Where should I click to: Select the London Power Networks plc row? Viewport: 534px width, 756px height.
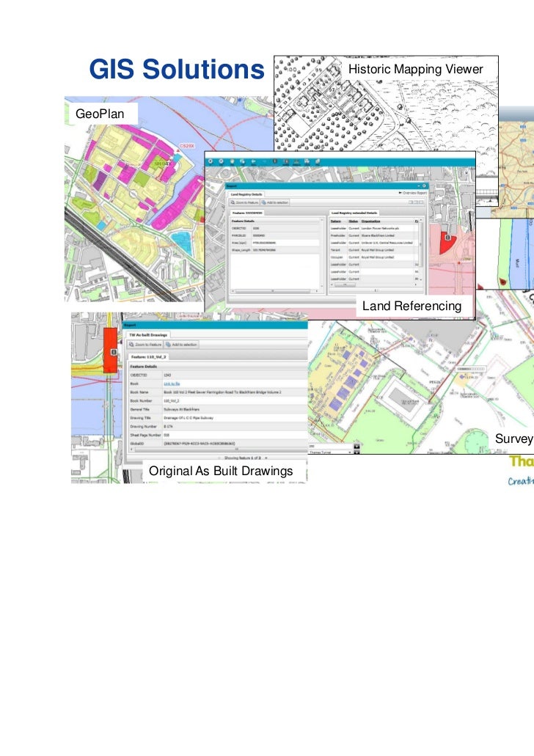374,229
